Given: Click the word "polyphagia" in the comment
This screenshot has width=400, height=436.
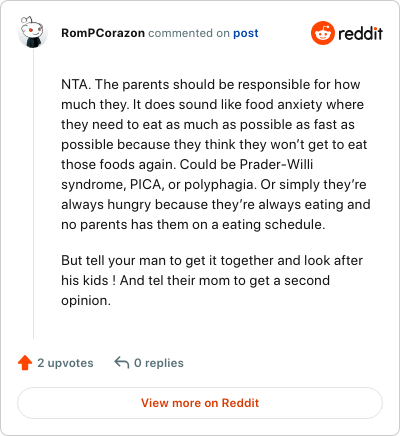Looking at the screenshot, I should (x=220, y=185).
